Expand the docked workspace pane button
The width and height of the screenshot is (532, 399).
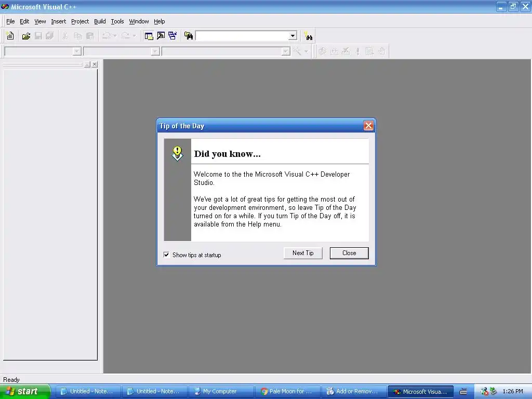point(87,64)
